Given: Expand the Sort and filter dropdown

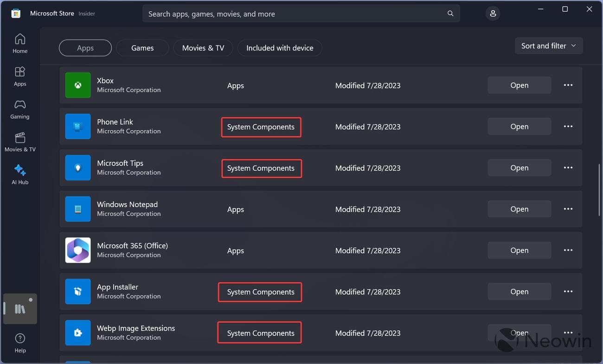Looking at the screenshot, I should coord(549,46).
